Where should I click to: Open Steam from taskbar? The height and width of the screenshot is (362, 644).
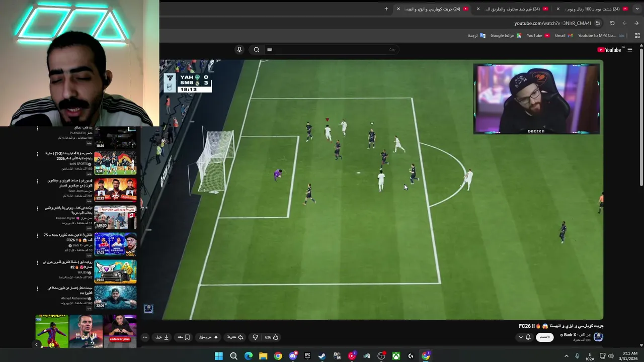322,356
